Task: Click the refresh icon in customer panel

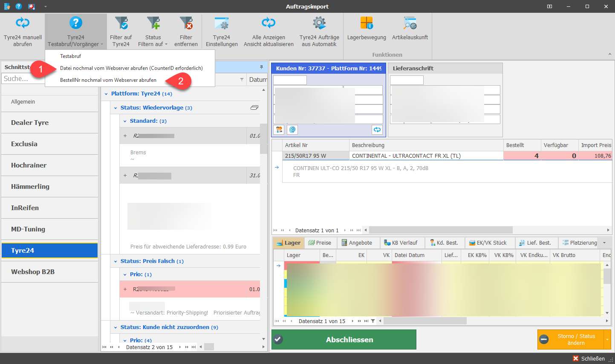Action: tap(377, 130)
